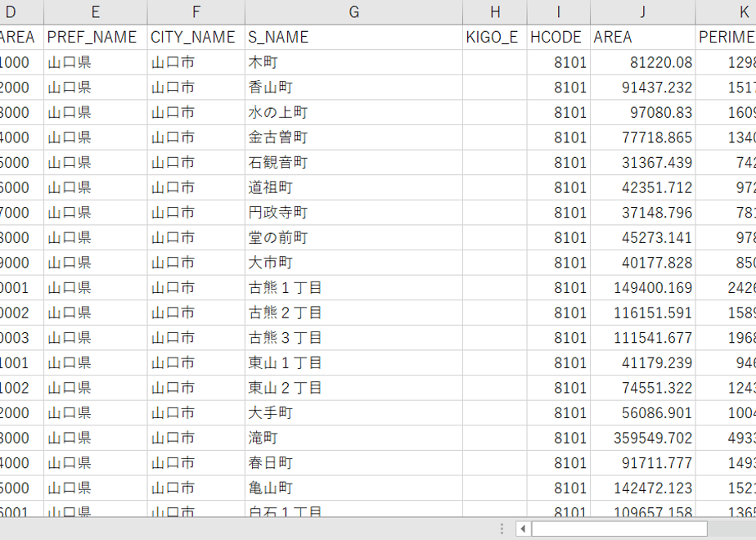Click the cell containing 金古曽町

coord(354,137)
